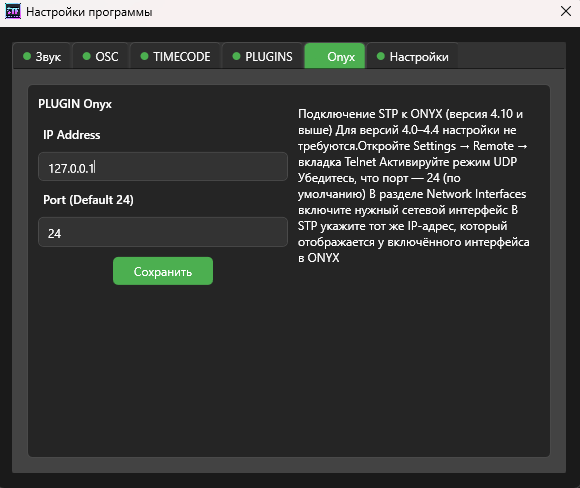Click the STP app icon in title bar
This screenshot has height=488, width=580.
(13, 11)
